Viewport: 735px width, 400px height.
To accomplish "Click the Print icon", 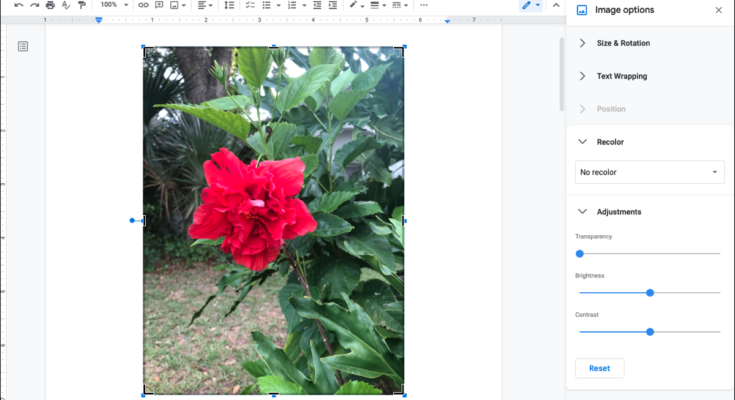I will (x=50, y=5).
